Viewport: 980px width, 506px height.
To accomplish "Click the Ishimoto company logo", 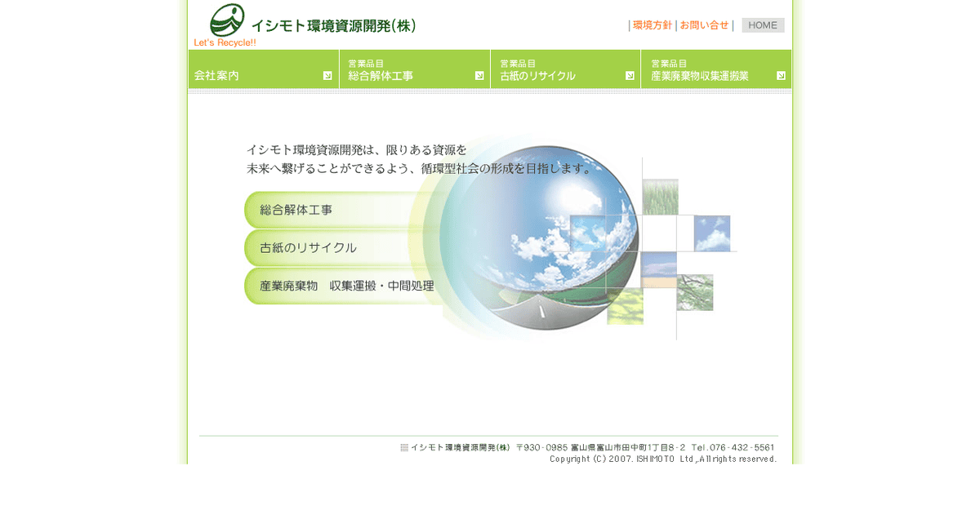I will point(226,20).
